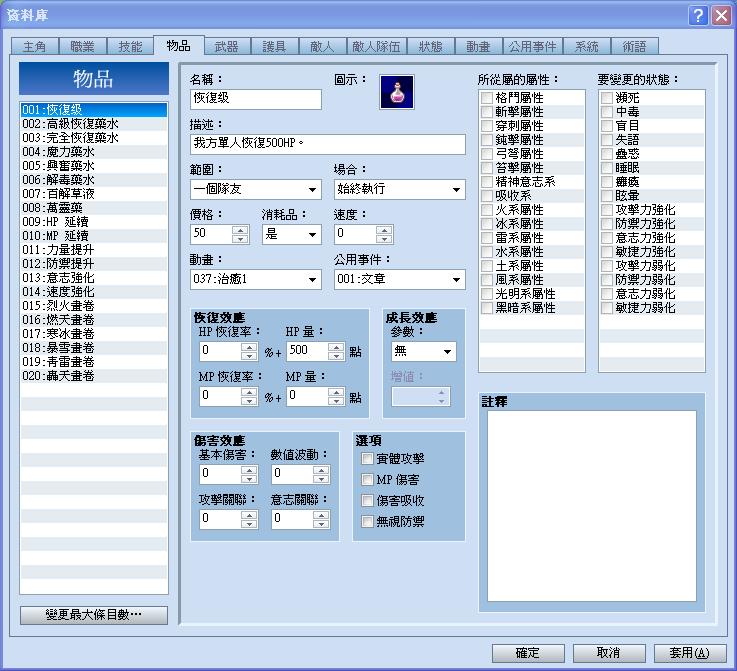
Task: Enable the MP 傷害 option
Action: click(x=367, y=480)
